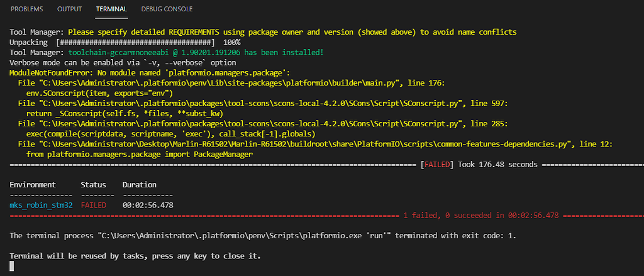Click the red FAILED status under Status column

click(94, 206)
